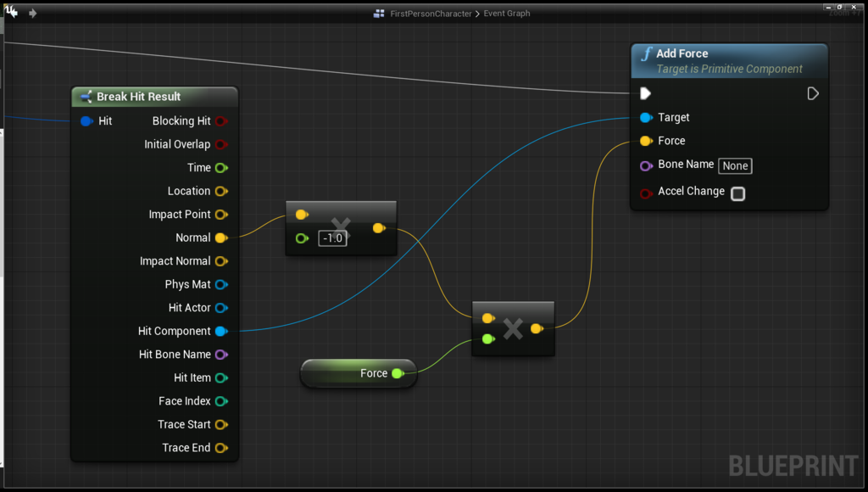Click the Force vector input pin on Add Force
The height and width of the screenshot is (492, 868).
646,141
